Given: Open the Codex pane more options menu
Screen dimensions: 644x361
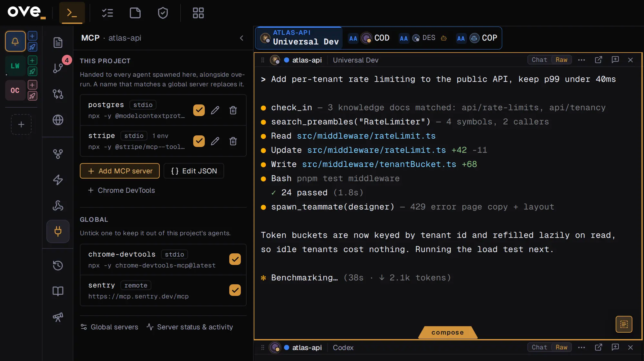Looking at the screenshot, I should click(582, 347).
